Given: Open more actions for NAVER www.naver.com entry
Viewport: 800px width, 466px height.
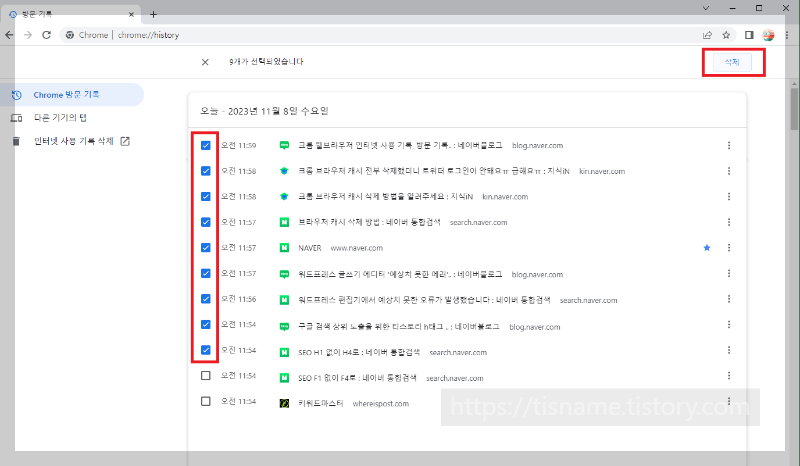Looking at the screenshot, I should 729,248.
